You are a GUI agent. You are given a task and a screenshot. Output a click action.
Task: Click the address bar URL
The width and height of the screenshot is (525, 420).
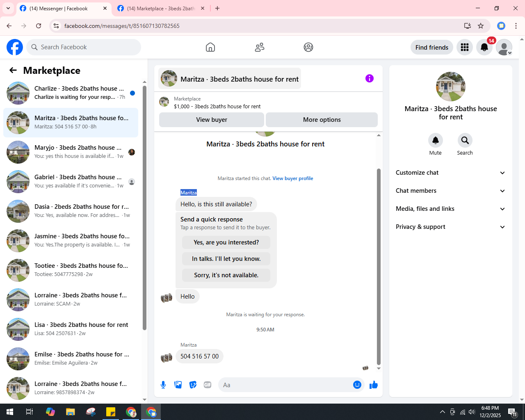(x=122, y=26)
